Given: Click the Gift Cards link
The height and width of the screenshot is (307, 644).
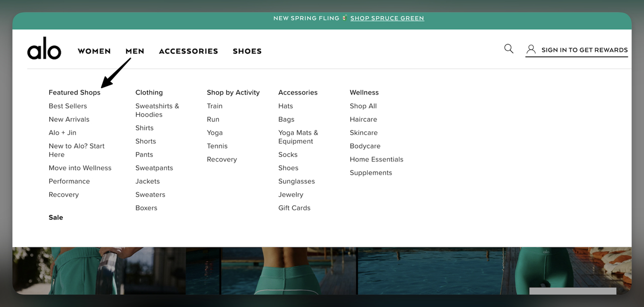Looking at the screenshot, I should point(294,207).
